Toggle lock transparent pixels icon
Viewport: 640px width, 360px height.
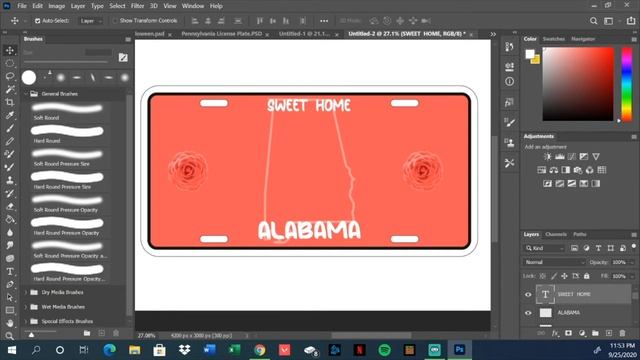[542, 276]
